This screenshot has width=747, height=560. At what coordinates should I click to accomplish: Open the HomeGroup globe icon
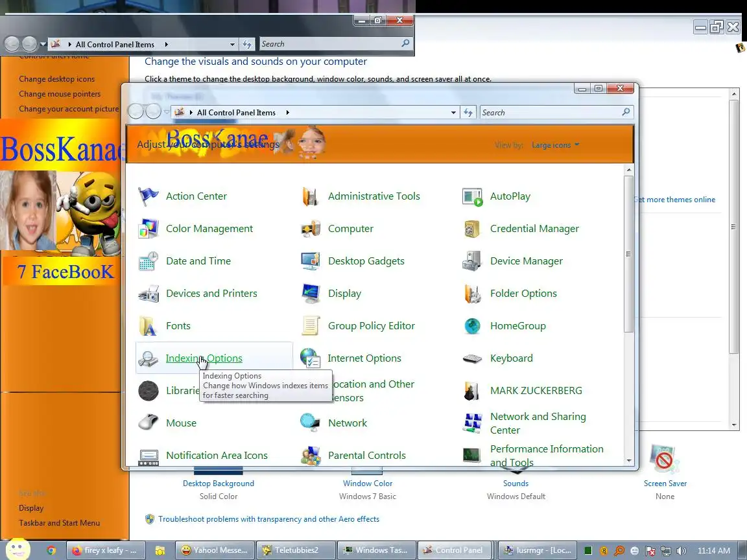point(472,326)
